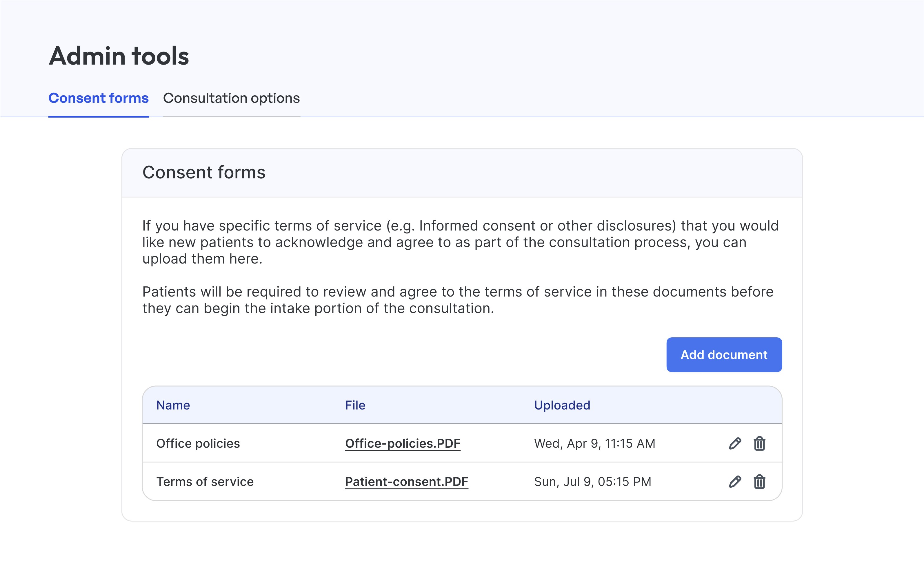Open the Consultation options tab
This screenshot has width=924, height=576.
pyautogui.click(x=231, y=98)
